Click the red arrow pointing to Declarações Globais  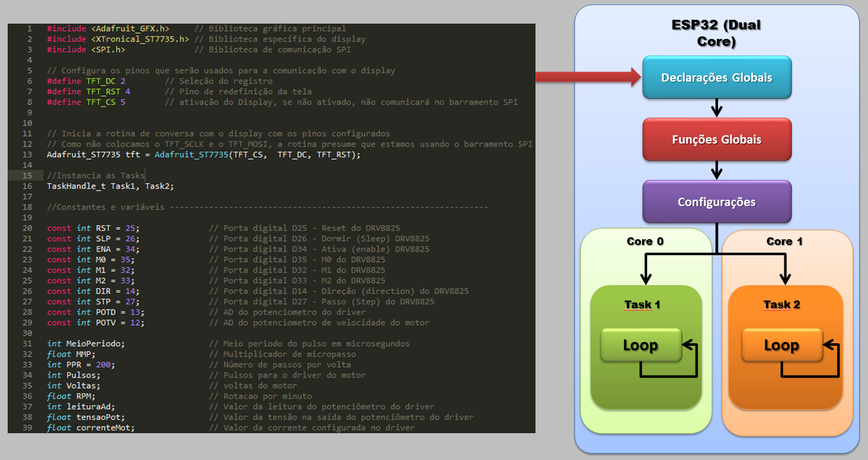click(x=586, y=77)
